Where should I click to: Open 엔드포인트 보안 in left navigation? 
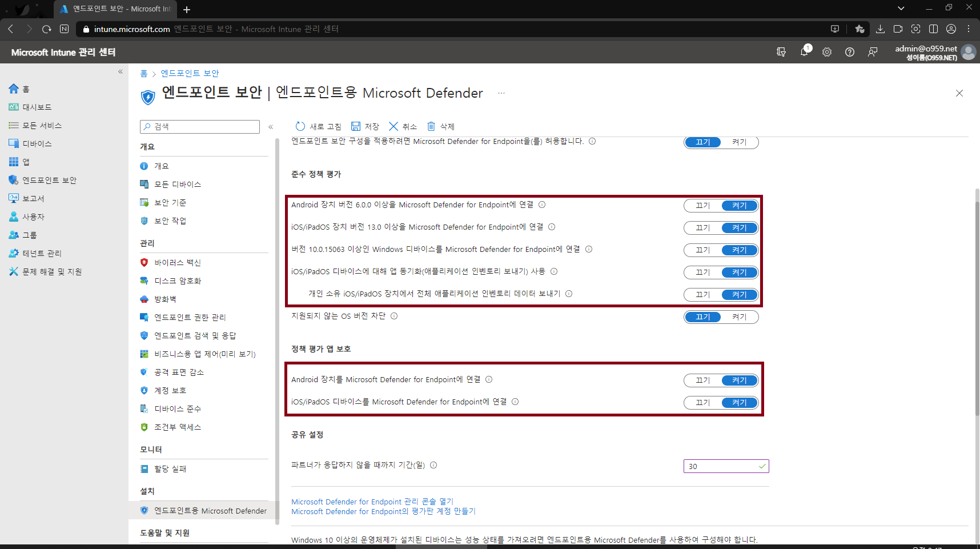[42, 181]
